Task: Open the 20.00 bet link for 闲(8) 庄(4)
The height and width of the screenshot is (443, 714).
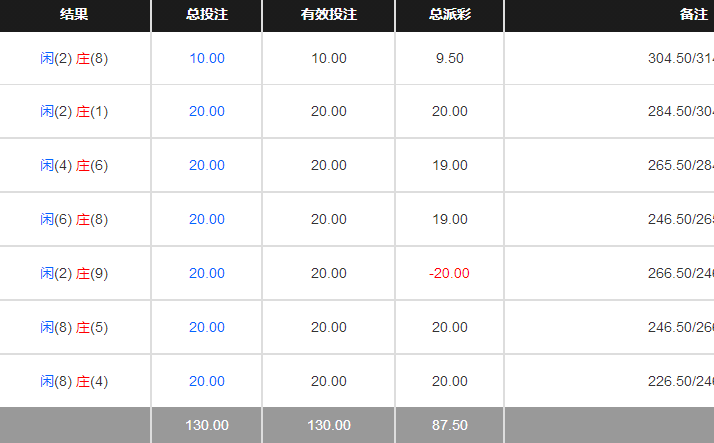Action: [x=207, y=381]
